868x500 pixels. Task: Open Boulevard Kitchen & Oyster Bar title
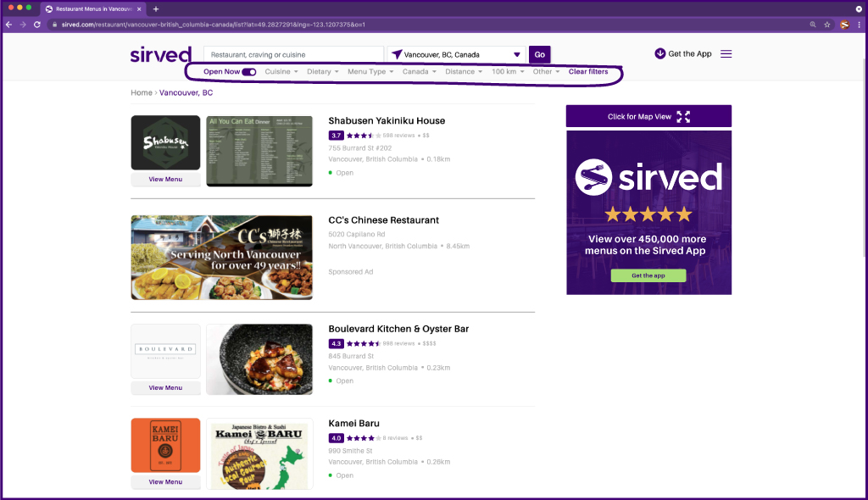(398, 329)
